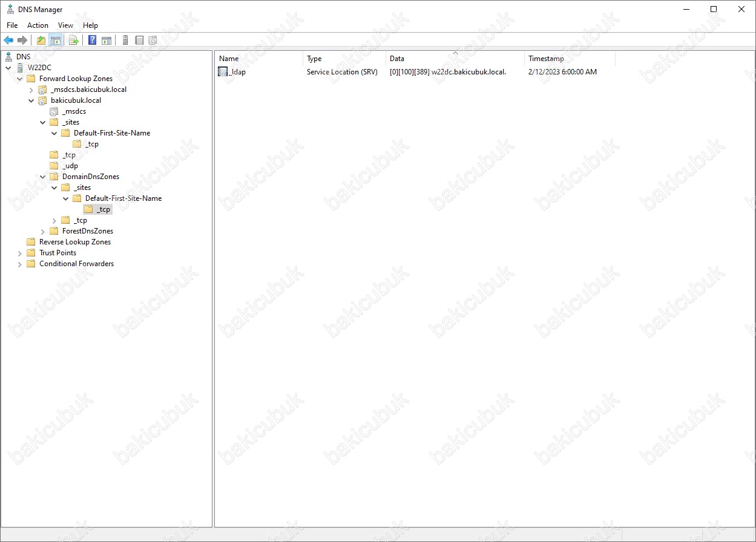
Task: Open the File menu
Action: point(12,25)
